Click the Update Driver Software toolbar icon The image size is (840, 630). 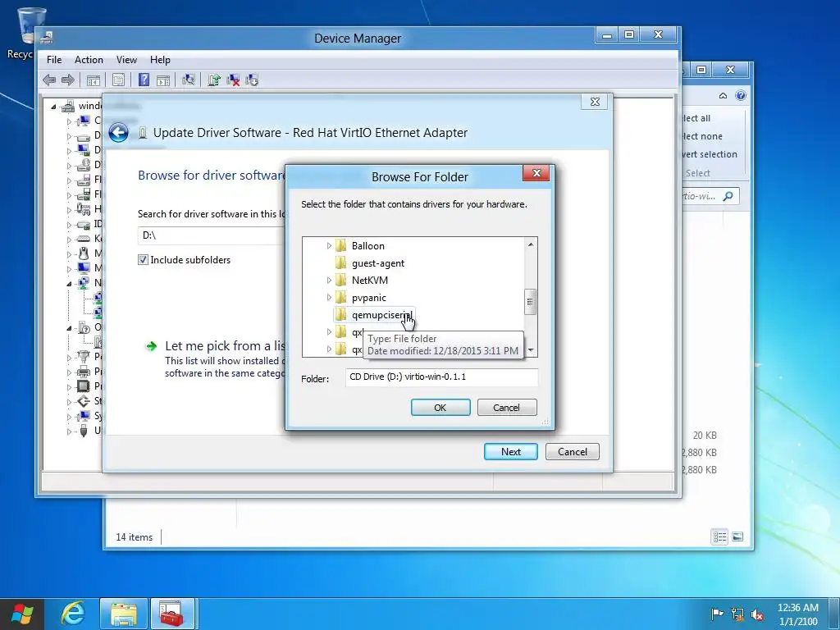coord(214,80)
